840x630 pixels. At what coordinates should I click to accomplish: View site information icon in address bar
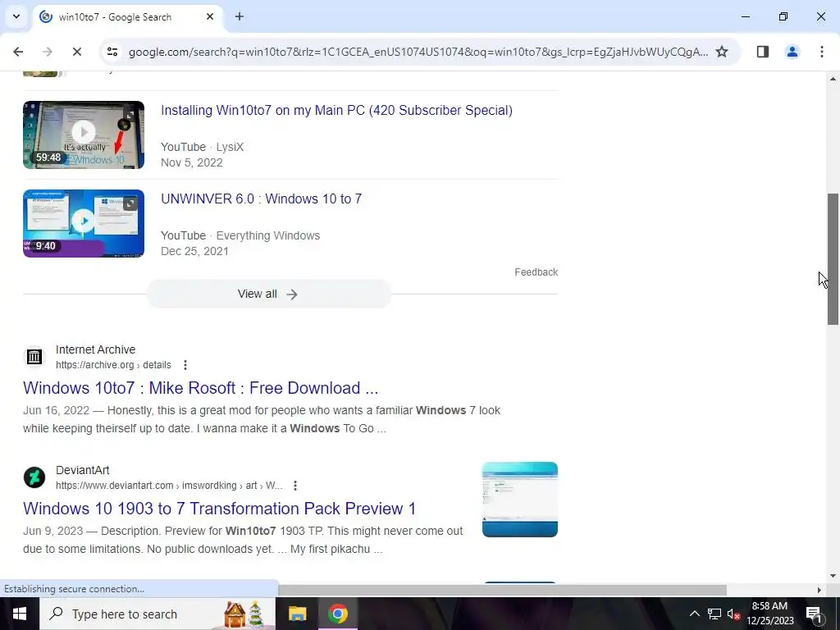112,52
